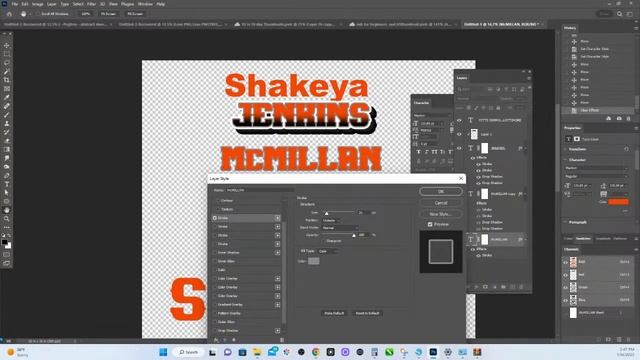Open File Explorer from the taskbar
The image size is (640, 360).
(x=257, y=352)
